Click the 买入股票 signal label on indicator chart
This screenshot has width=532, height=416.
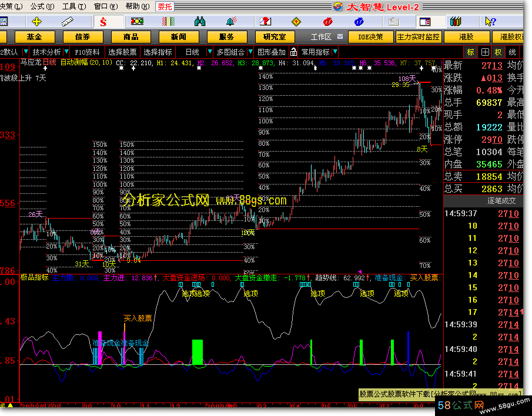[138, 318]
